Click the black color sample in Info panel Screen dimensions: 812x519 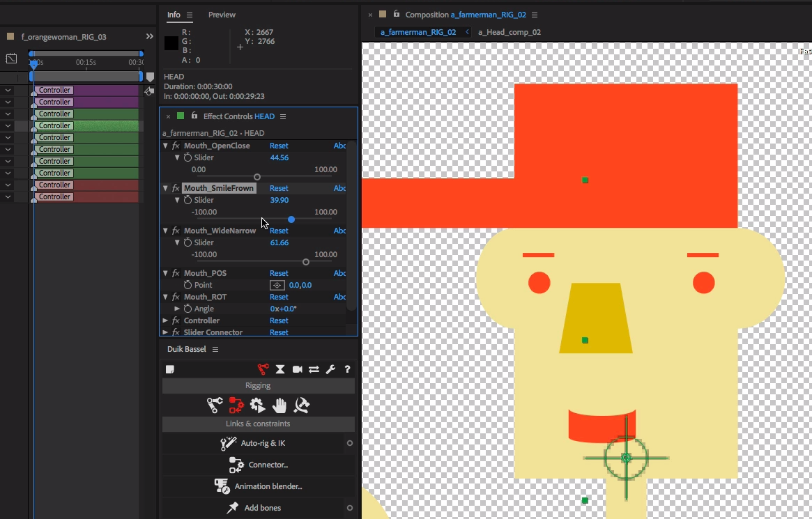[171, 43]
